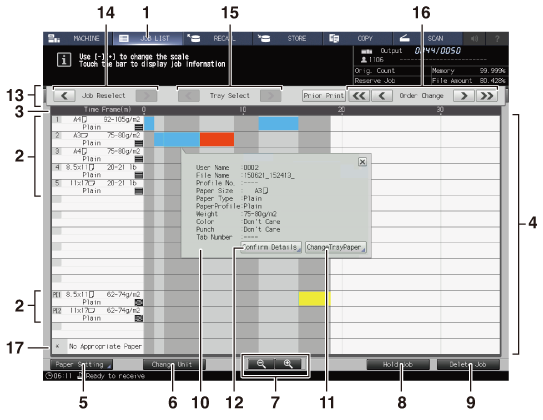Select tray 4 8.5x11 20-21 lb row

98,171
